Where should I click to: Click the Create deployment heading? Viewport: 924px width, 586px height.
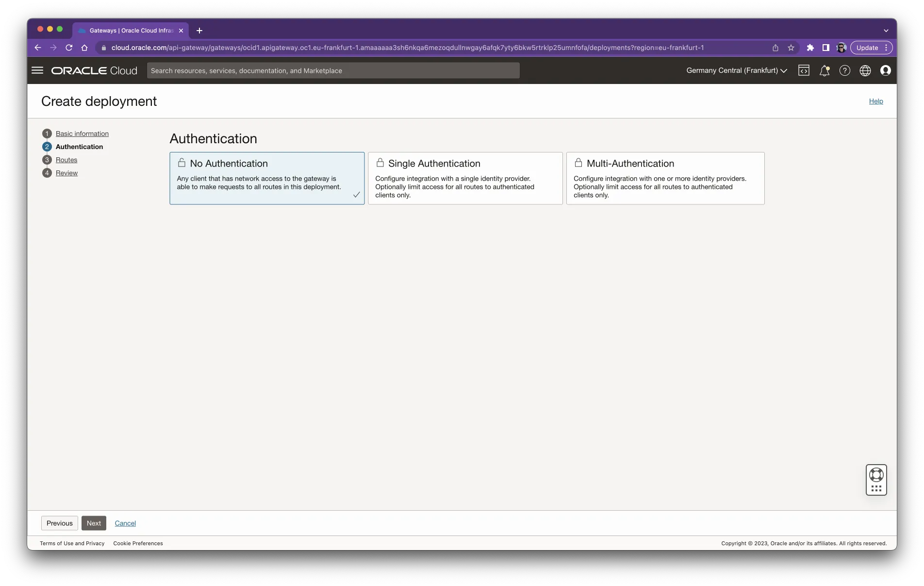(x=99, y=101)
